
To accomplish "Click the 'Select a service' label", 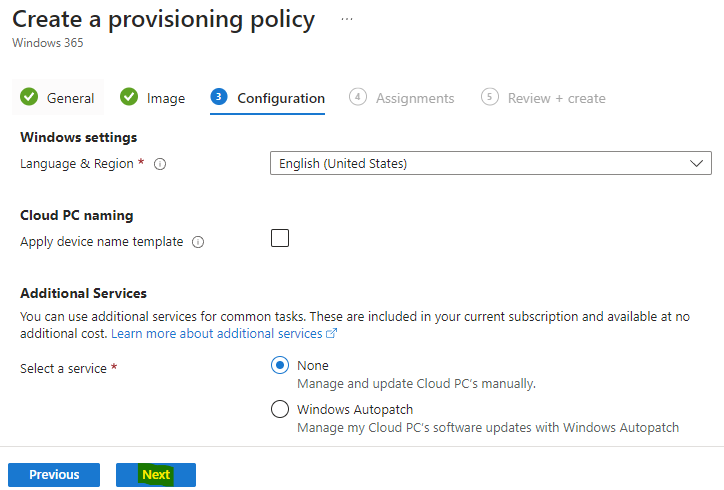I will pos(63,369).
